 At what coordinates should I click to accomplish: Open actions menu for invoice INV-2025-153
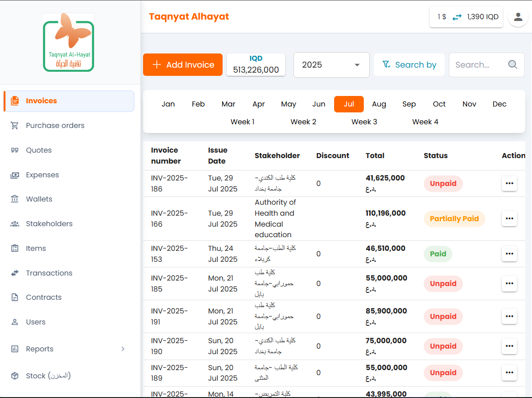click(509, 254)
